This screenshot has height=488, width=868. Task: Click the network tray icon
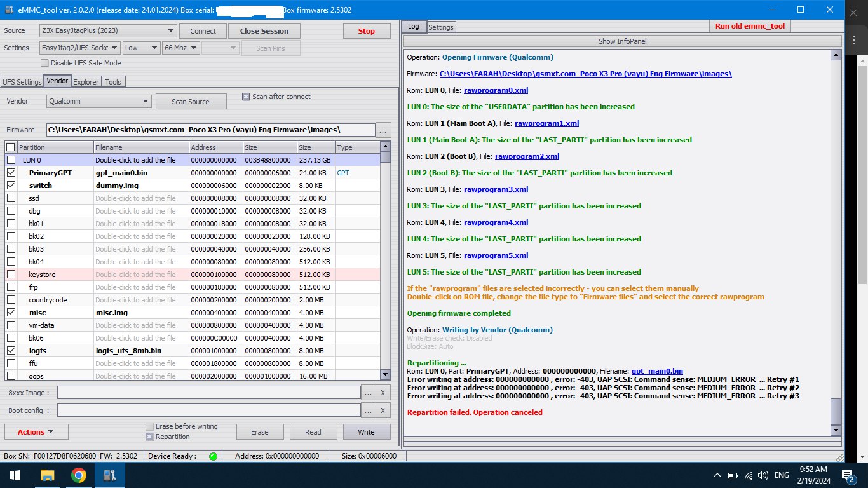click(748, 475)
